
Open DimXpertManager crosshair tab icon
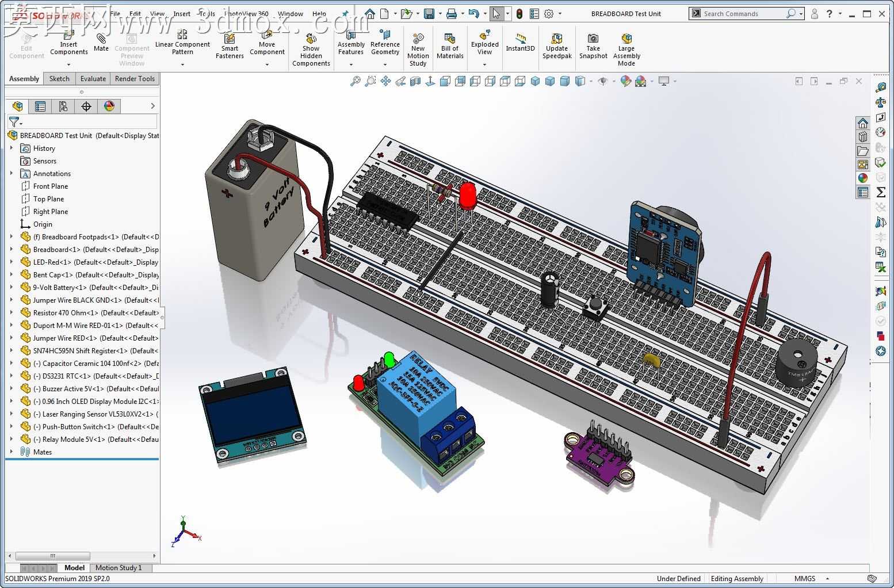coord(86,106)
